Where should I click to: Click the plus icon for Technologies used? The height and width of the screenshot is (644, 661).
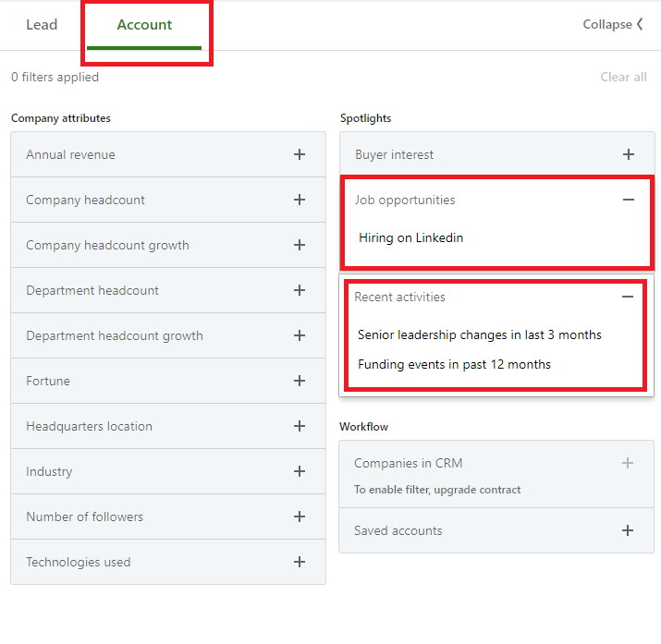[299, 562]
